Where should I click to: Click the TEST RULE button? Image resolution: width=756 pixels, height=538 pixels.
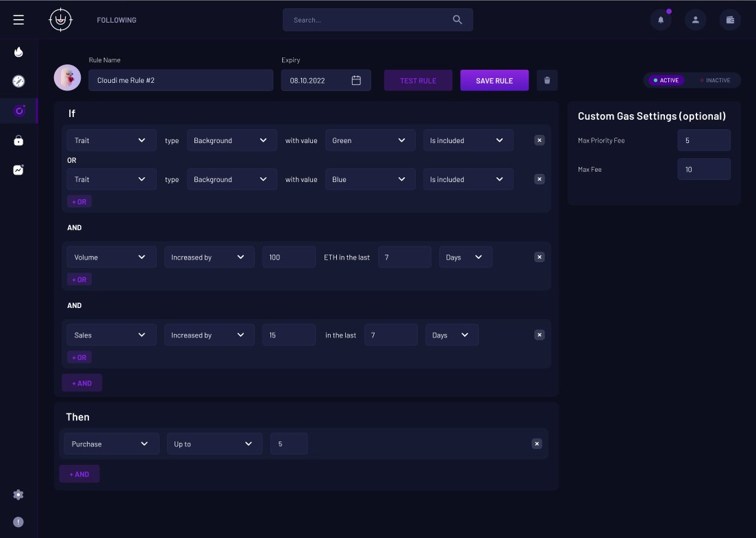click(418, 80)
